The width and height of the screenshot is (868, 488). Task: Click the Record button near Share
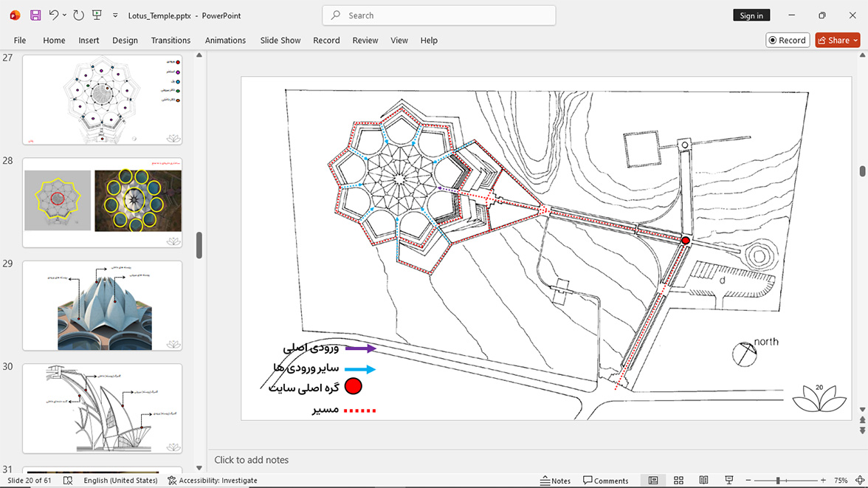[788, 41]
